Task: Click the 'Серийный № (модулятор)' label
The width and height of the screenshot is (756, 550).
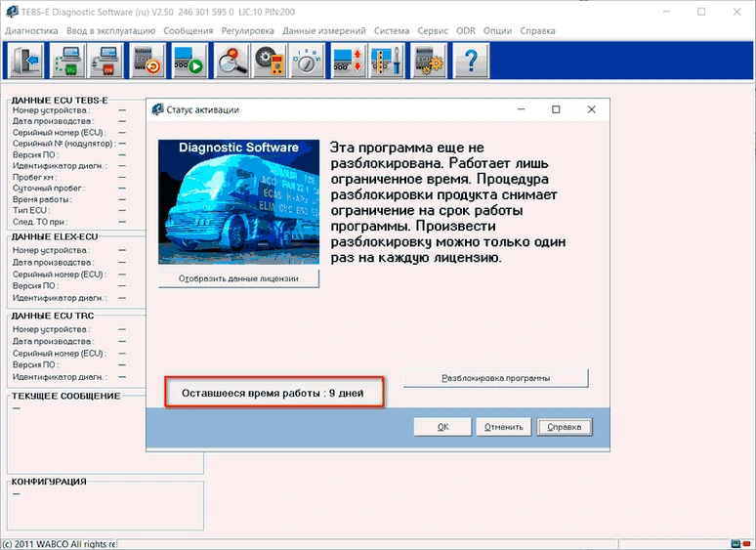Action: tap(64, 144)
